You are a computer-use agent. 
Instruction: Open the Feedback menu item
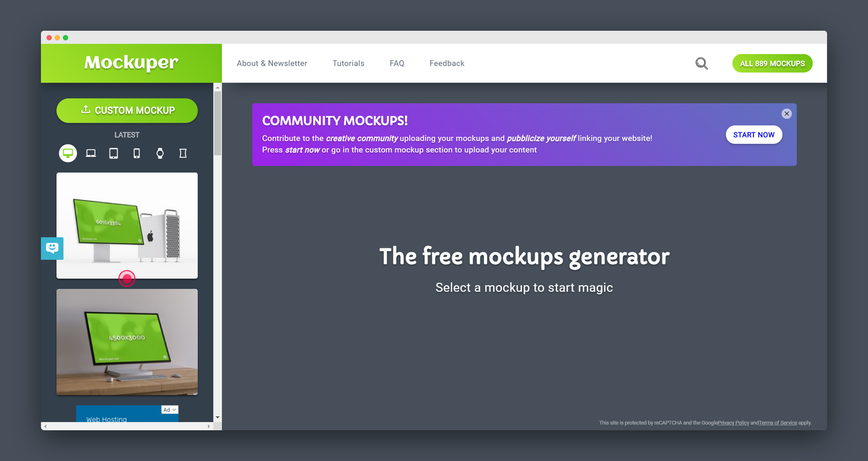[447, 64]
